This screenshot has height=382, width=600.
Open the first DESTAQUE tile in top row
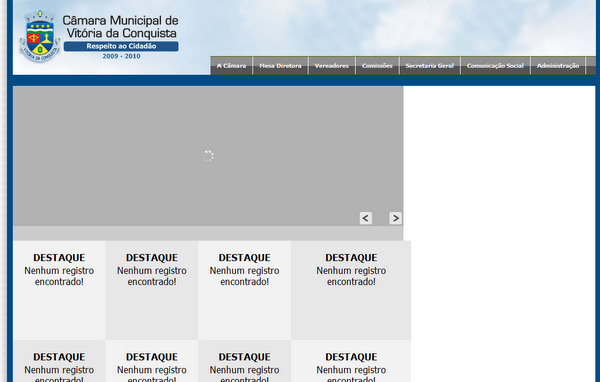click(59, 290)
